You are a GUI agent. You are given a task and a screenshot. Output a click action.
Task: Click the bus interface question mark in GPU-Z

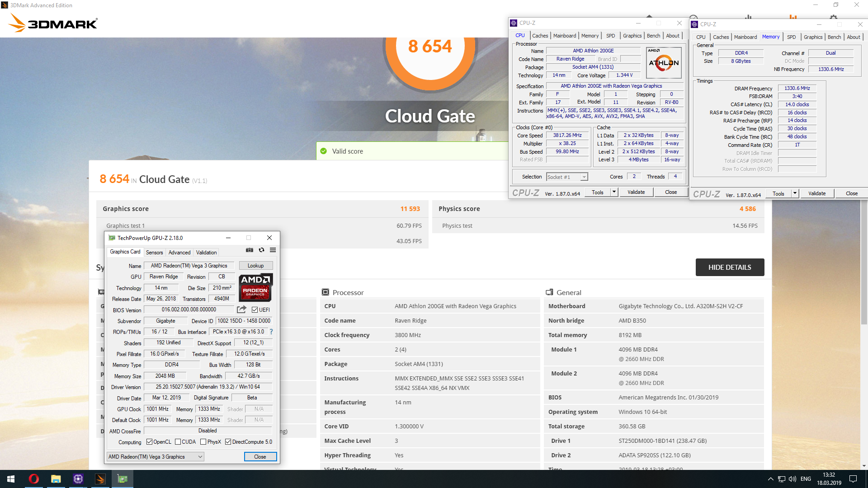pos(271,332)
